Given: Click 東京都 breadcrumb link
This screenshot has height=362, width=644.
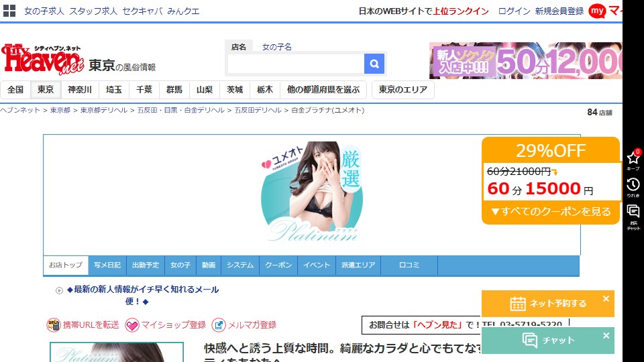Looking at the screenshot, I should (60, 110).
